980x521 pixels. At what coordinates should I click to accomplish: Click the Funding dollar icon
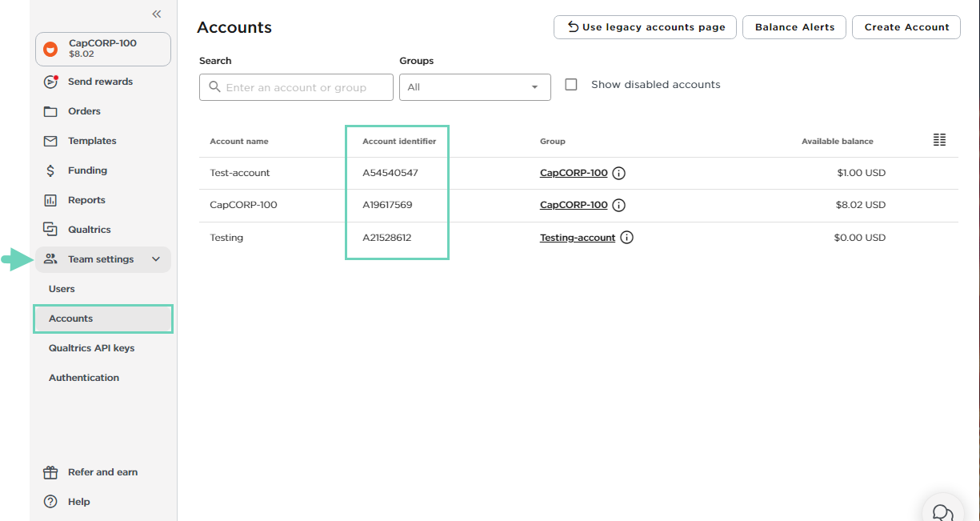pos(50,170)
